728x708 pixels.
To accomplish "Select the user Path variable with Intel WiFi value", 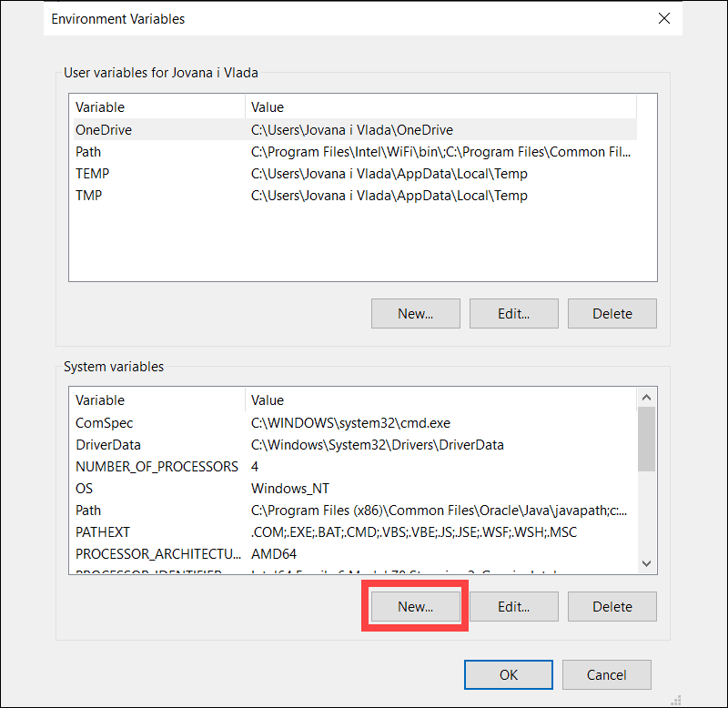I will (355, 152).
